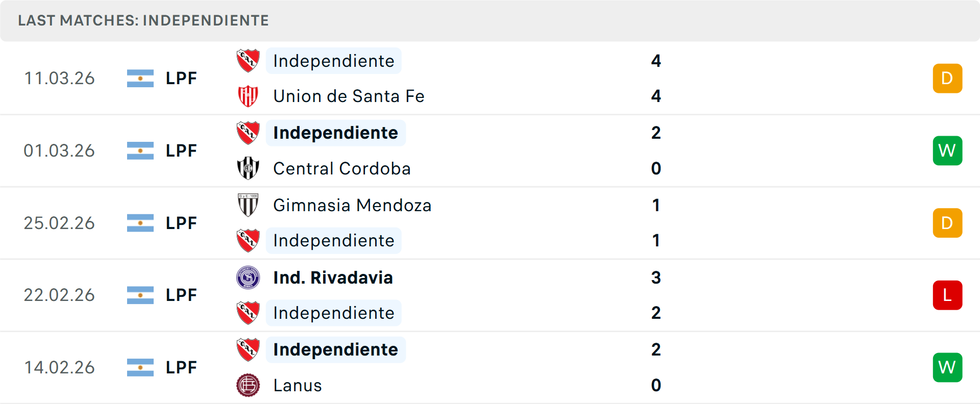This screenshot has height=404, width=980.
Task: Click the highlighted Independiente name against Central Cordoba
Action: point(335,133)
